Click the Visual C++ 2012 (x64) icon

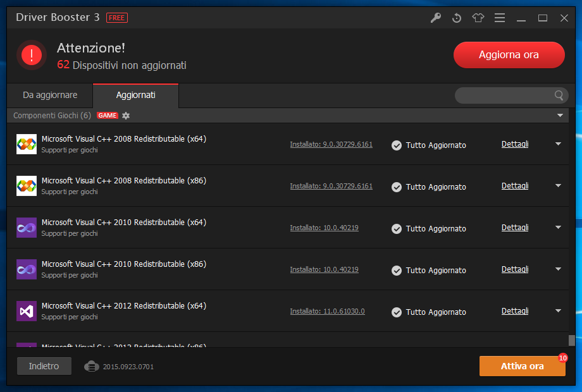(27, 311)
